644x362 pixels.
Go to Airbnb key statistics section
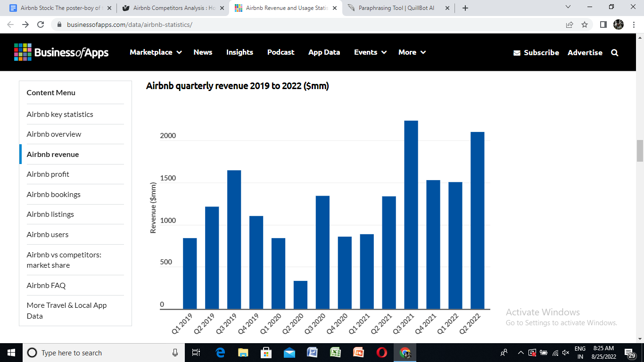pyautogui.click(x=60, y=114)
